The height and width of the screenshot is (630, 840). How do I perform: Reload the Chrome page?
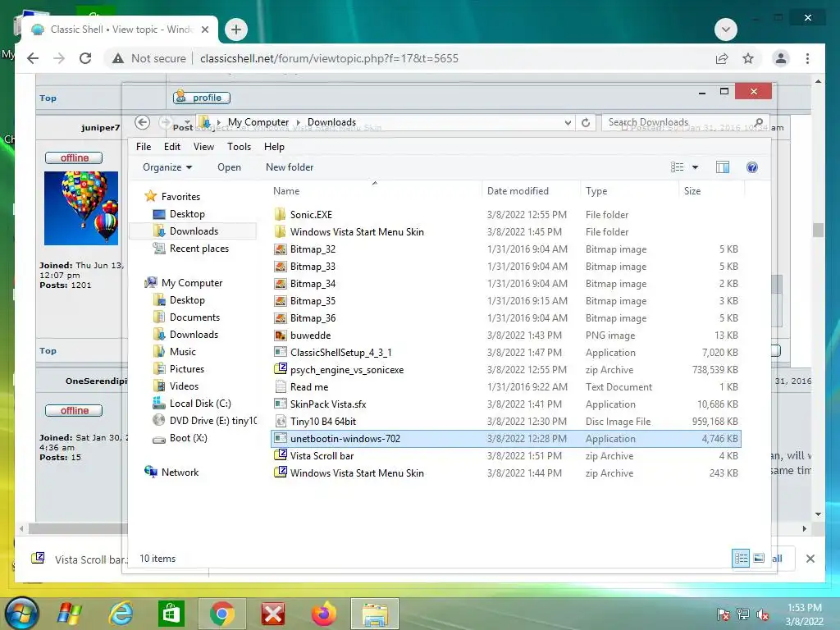coord(85,58)
